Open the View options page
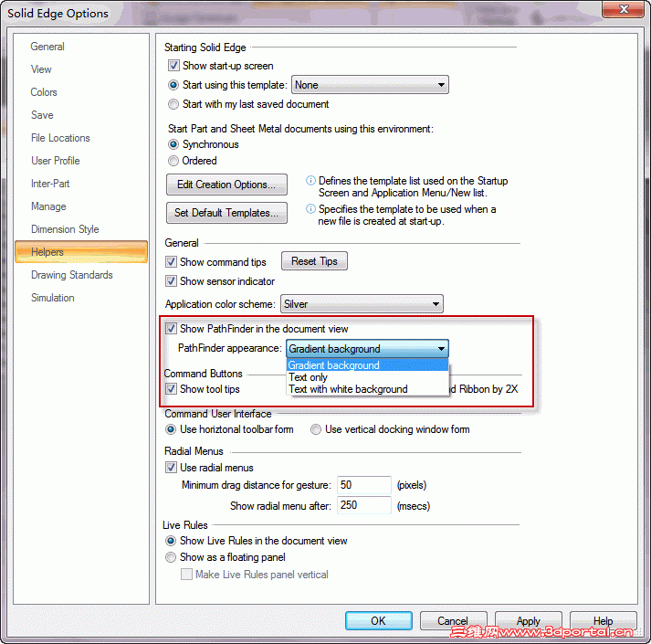 (x=41, y=69)
